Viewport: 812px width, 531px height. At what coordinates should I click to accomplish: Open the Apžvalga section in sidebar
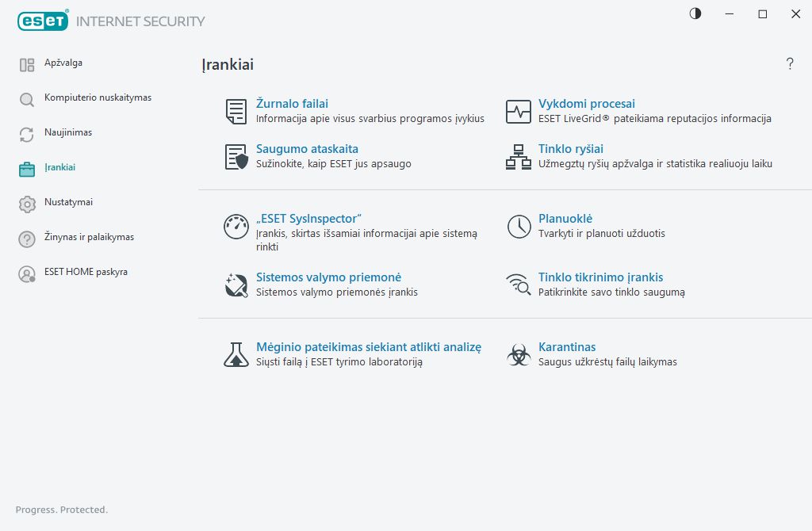[x=63, y=63]
